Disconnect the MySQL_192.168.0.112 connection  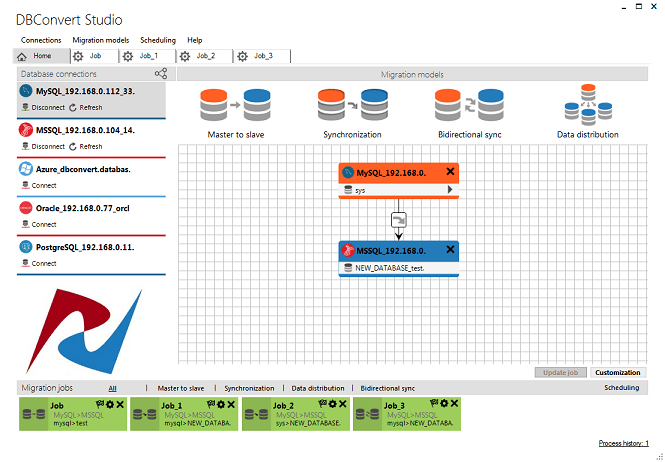(x=44, y=108)
